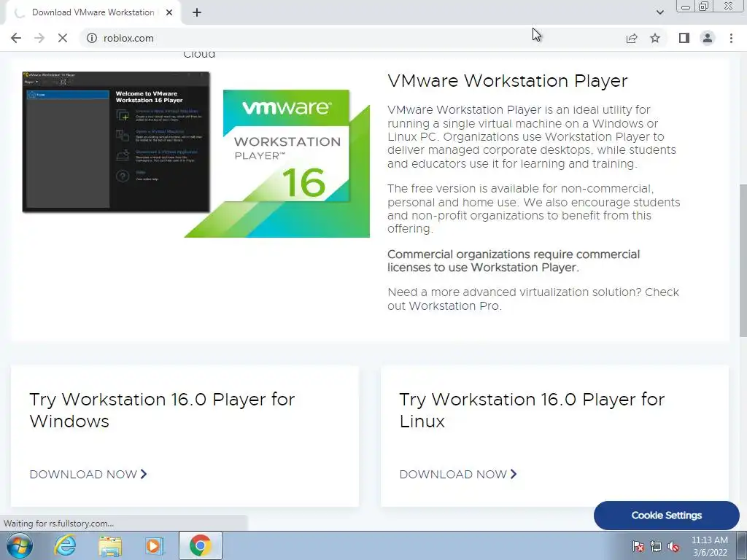Click the 'Try Workstation 16.0 Player for Windows' title
The image size is (747, 560).
(x=162, y=410)
